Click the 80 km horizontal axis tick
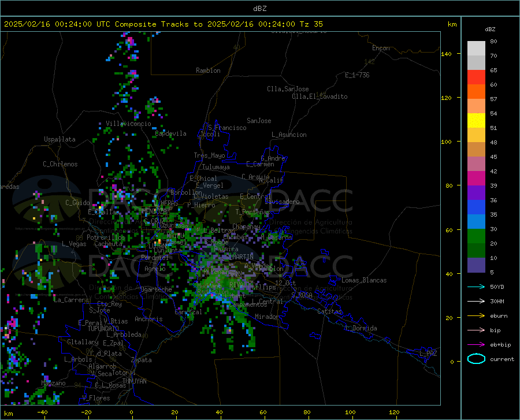520x420 pixels. (307, 412)
